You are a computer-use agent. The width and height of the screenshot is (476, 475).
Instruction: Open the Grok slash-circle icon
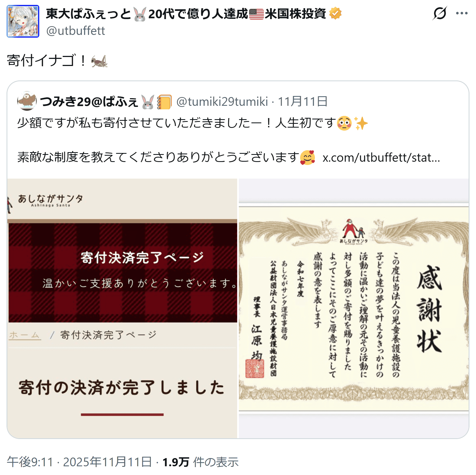[x=439, y=13]
